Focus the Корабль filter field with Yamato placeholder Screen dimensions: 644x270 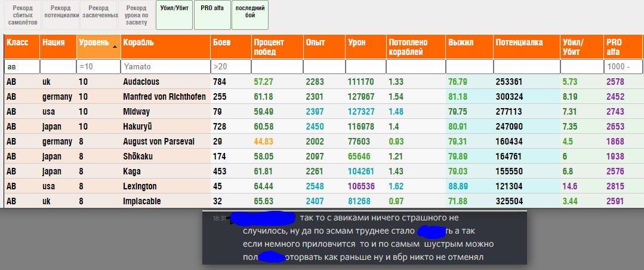tap(165, 67)
